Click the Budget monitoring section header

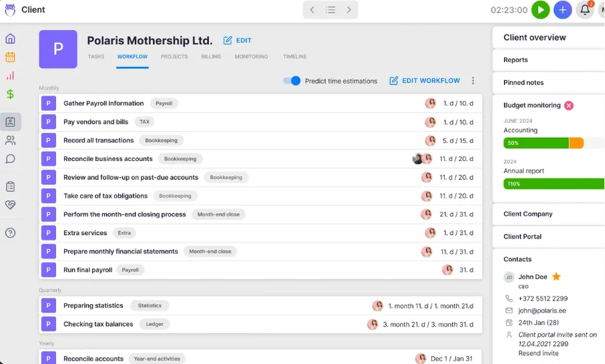point(532,106)
